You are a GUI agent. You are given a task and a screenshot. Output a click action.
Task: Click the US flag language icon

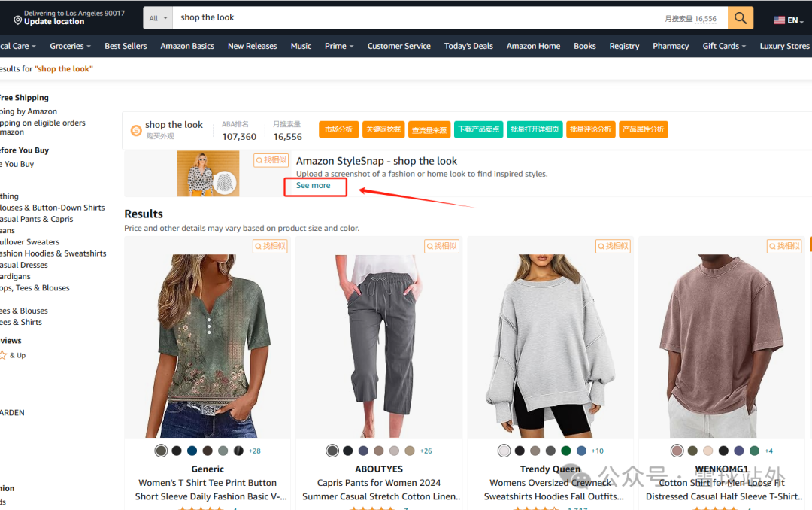[x=779, y=20]
